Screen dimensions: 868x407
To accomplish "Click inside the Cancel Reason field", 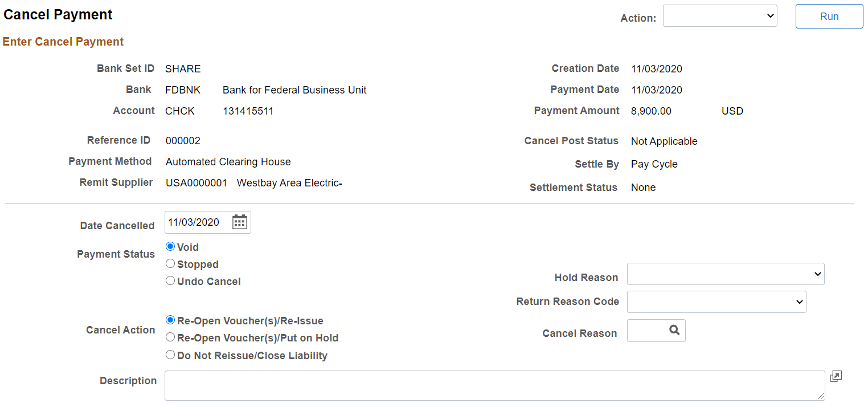I will (x=646, y=330).
